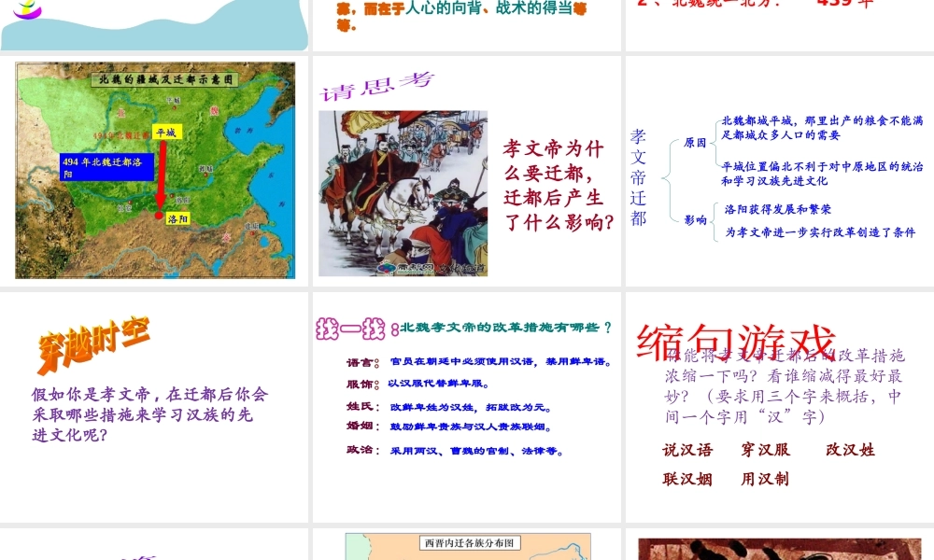Click the answer 说汉语
Image resolution: width=934 pixels, height=560 pixels.
688,450
